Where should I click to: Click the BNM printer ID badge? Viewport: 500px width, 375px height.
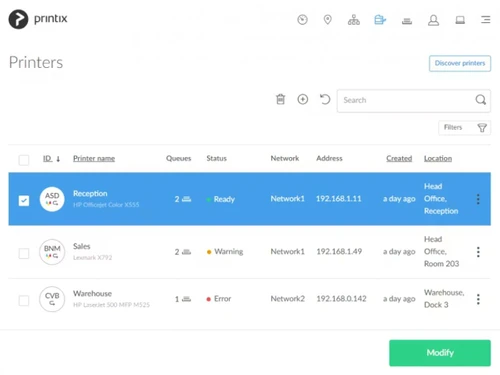[52, 252]
